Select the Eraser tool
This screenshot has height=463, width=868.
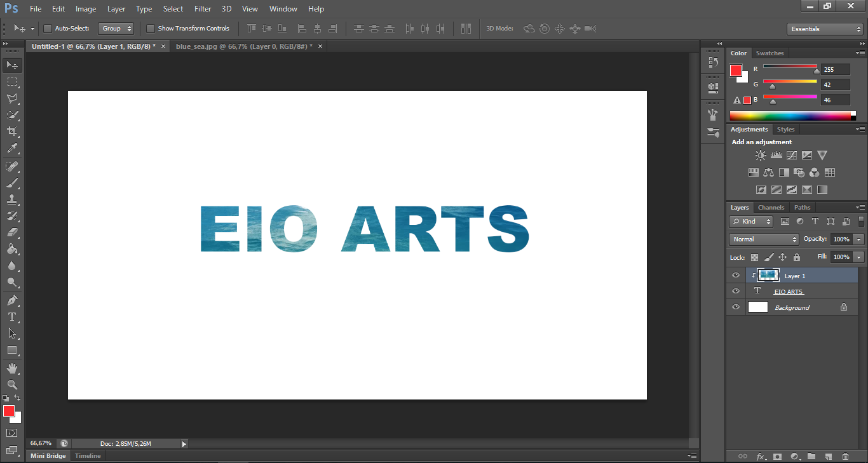[x=12, y=232]
